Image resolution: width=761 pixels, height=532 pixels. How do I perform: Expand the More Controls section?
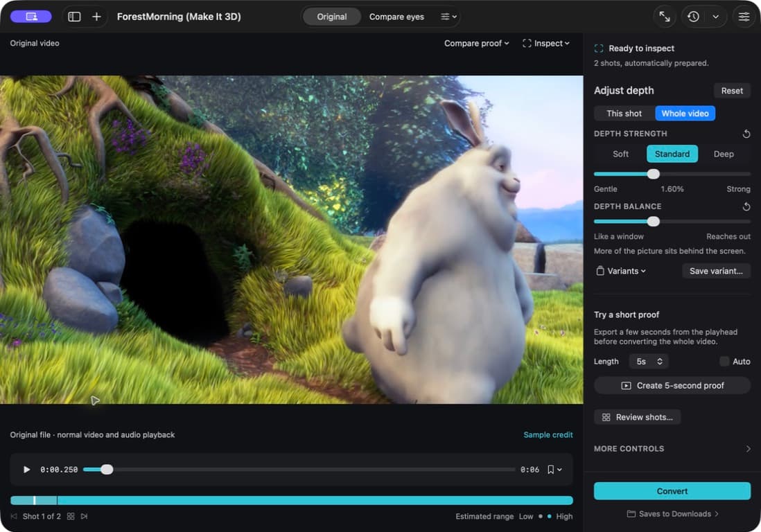click(672, 449)
